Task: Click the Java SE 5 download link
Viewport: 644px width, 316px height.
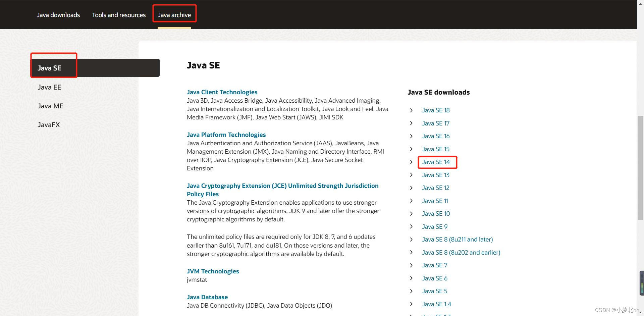Action: coord(435,291)
